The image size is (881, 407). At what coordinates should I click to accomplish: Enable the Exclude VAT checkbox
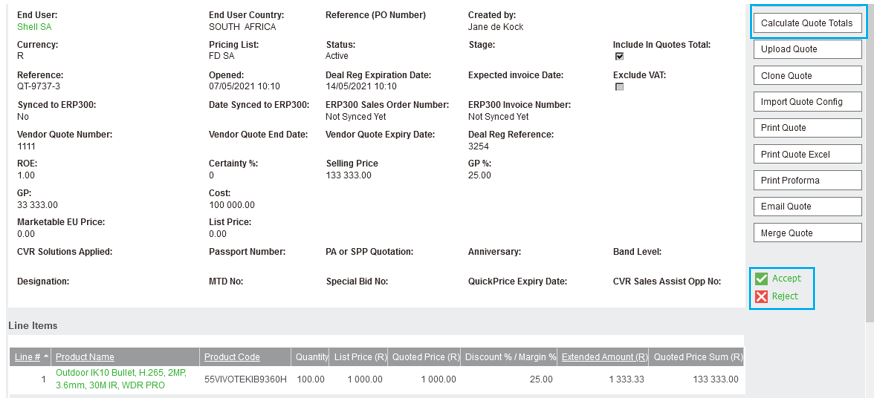pos(619,87)
